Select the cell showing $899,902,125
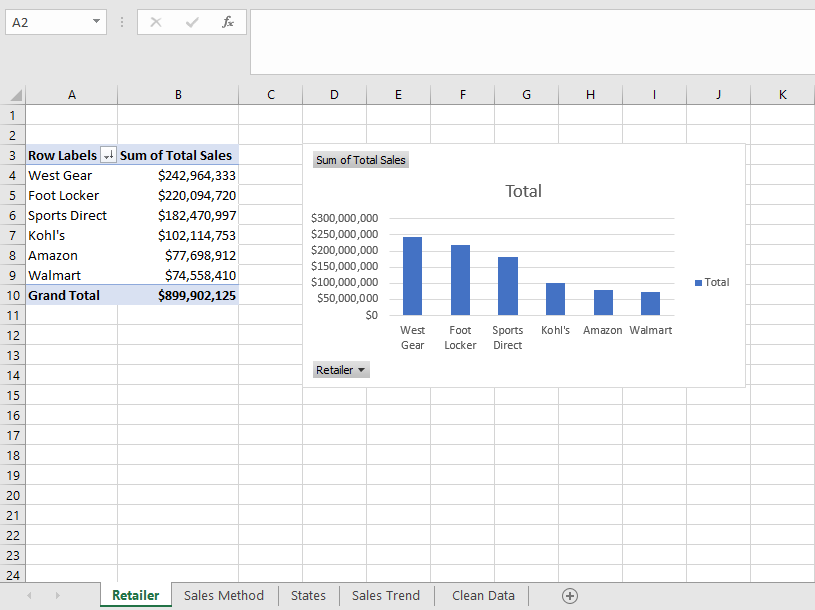Screen dimensions: 815x610 coord(178,295)
